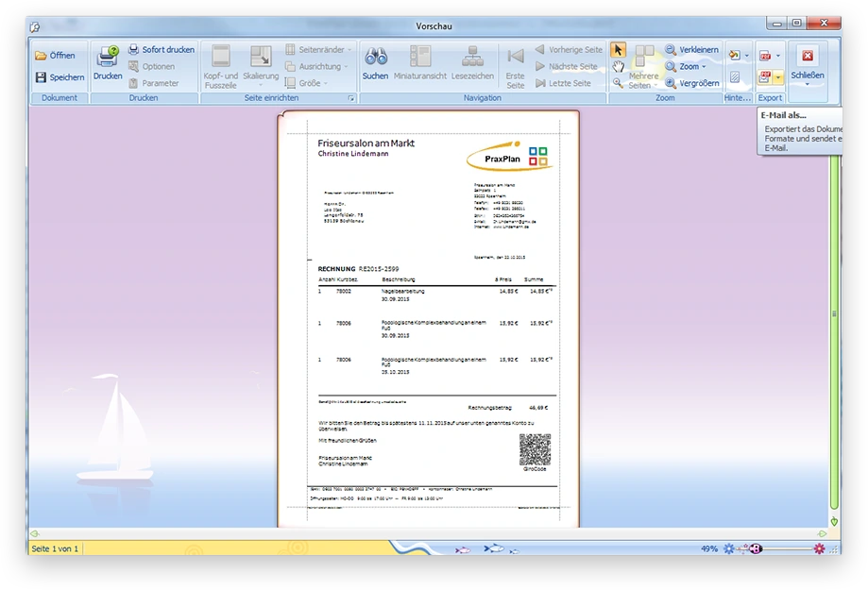This screenshot has height=590, width=868.
Task: Activate the hand pan tool
Action: (618, 66)
